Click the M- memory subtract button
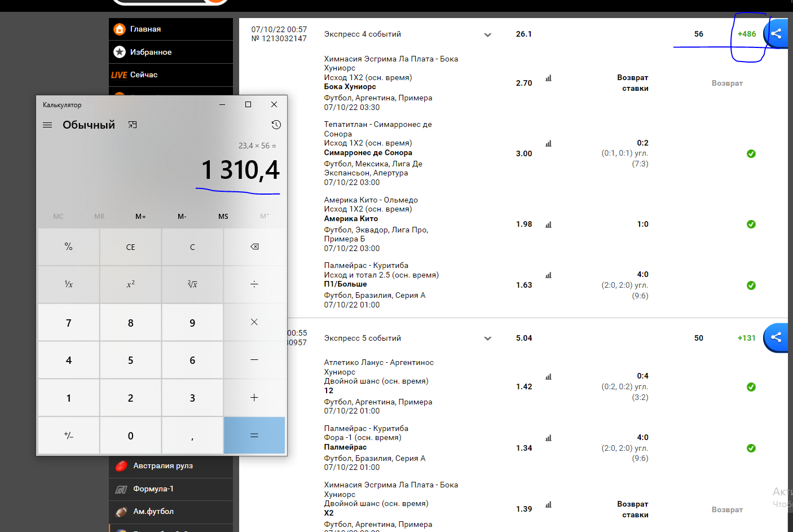This screenshot has height=532, width=793. pyautogui.click(x=182, y=217)
